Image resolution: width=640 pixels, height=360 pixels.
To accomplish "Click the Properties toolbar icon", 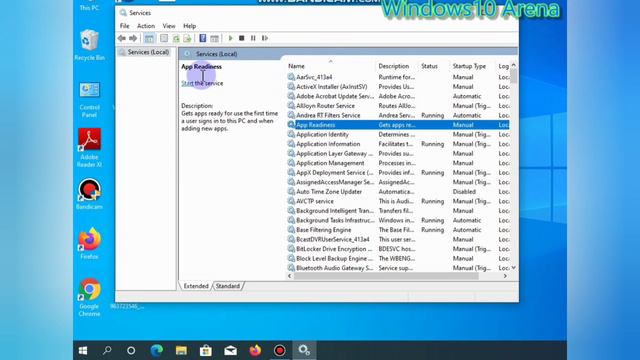I will tap(164, 38).
